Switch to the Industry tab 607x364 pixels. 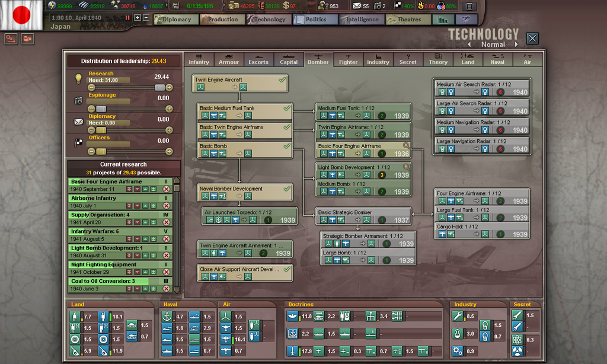click(378, 60)
